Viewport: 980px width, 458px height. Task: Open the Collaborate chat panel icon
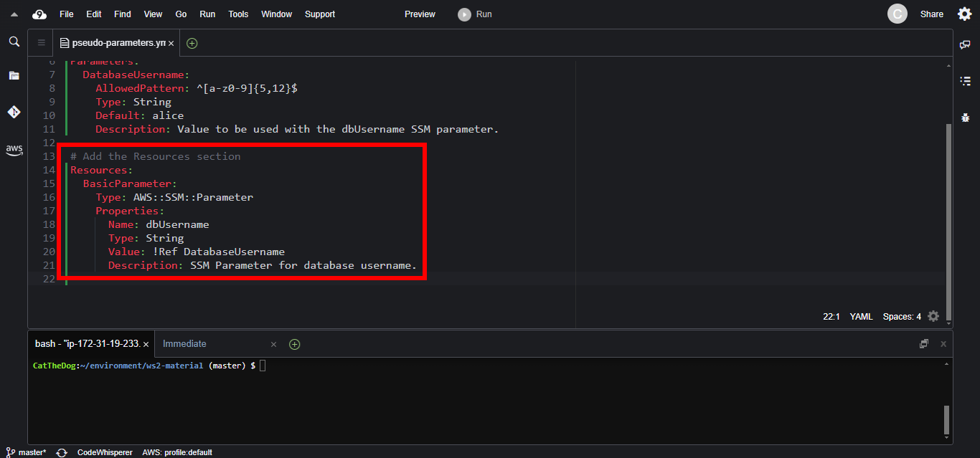click(x=965, y=44)
